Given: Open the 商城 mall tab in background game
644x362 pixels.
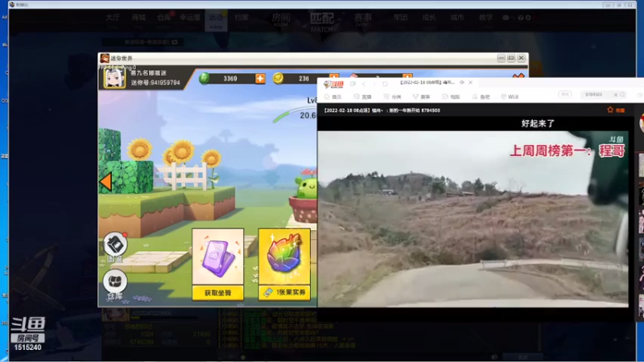Looking at the screenshot, I should [138, 19].
